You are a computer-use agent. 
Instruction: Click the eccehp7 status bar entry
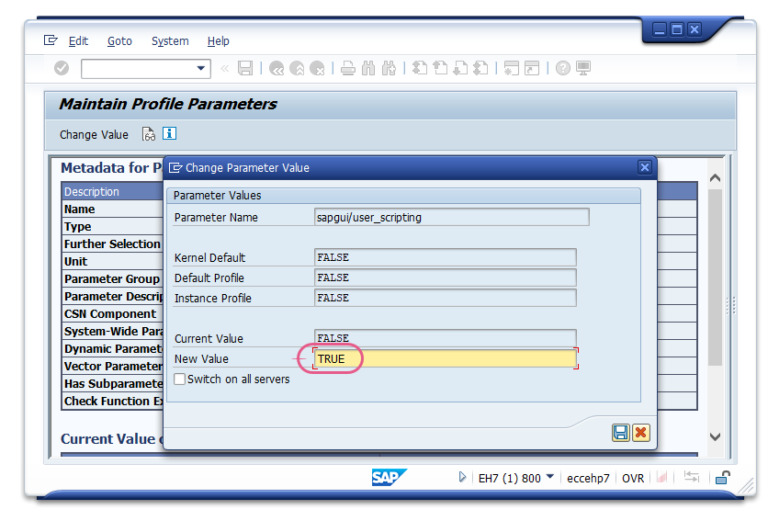[x=588, y=478]
